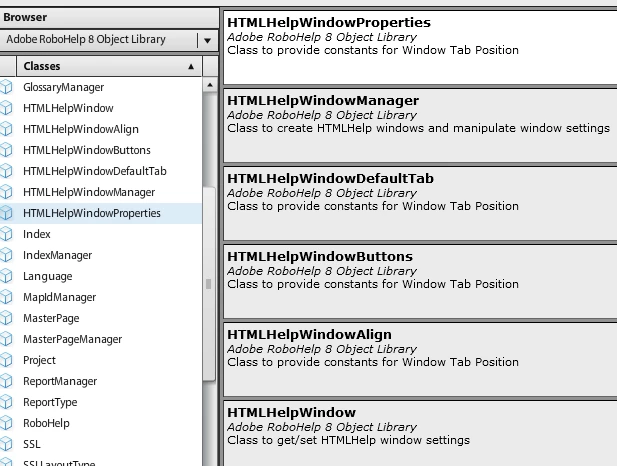
Task: Click the cube icon beside Index
Action: click(6, 234)
